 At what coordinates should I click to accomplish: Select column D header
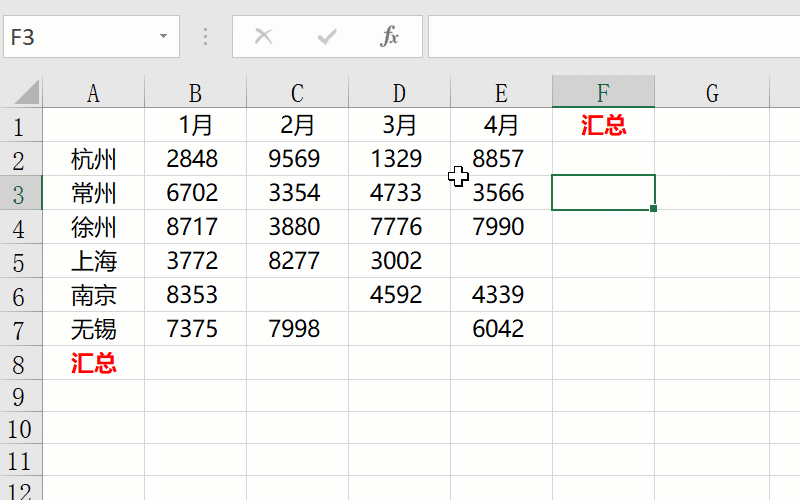pos(399,92)
